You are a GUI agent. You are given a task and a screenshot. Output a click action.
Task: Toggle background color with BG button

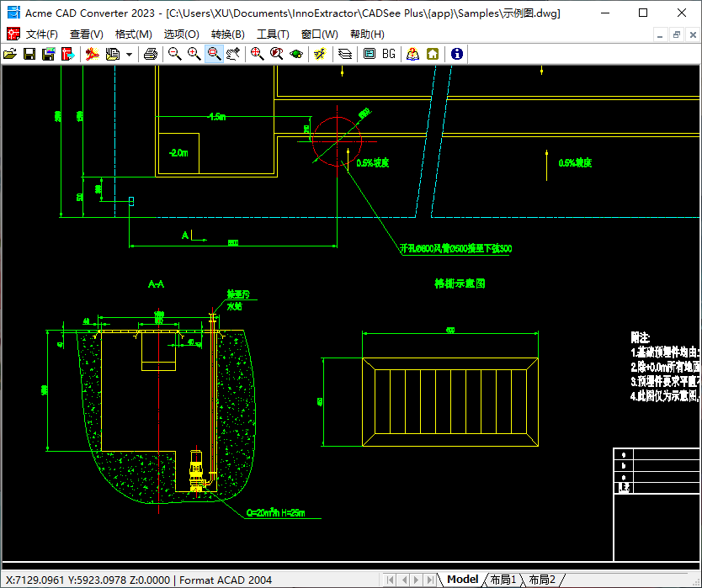tap(389, 54)
